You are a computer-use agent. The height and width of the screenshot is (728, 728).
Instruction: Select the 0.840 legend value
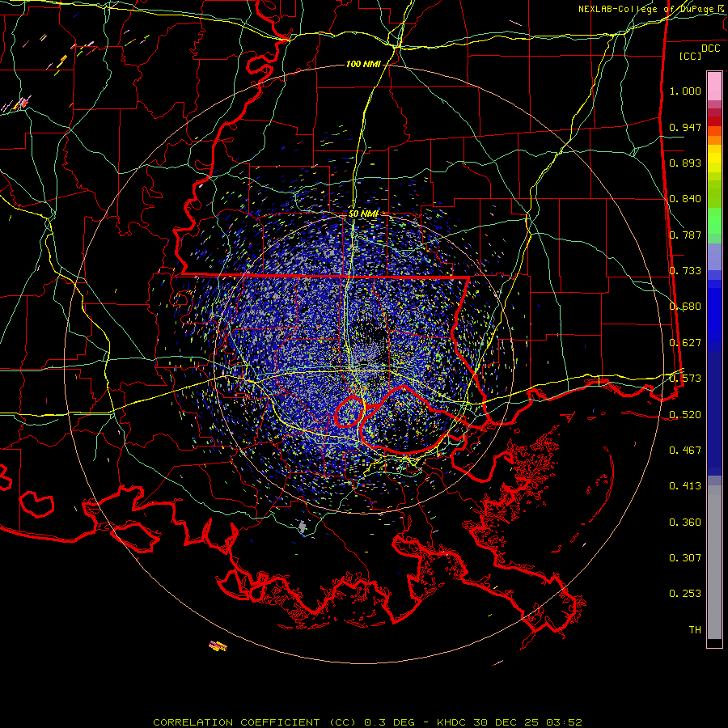(685, 199)
